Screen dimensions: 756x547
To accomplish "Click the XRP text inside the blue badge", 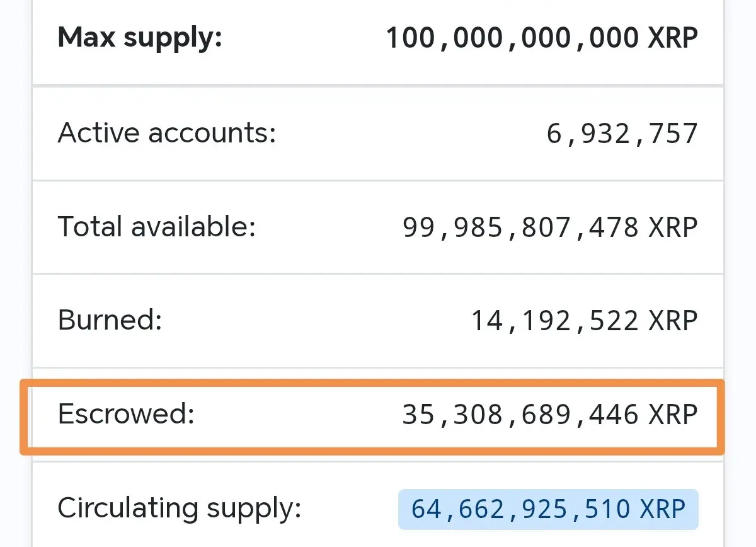I will [661, 509].
